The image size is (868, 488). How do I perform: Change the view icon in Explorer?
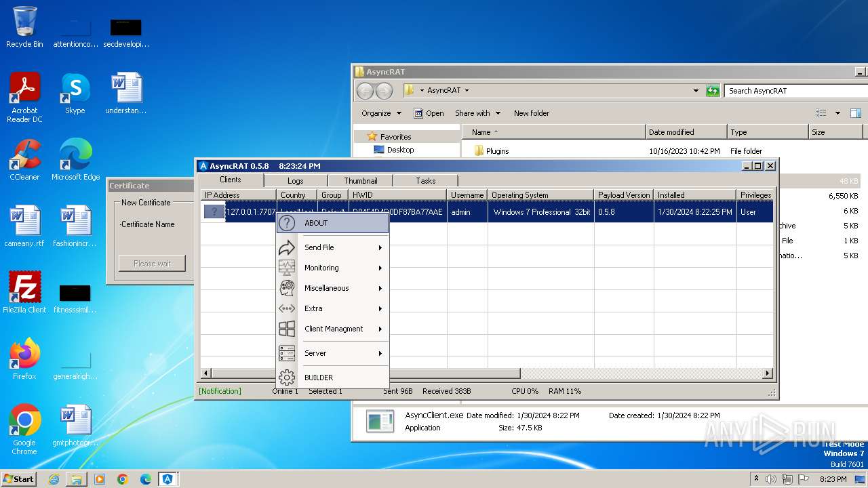click(x=821, y=113)
